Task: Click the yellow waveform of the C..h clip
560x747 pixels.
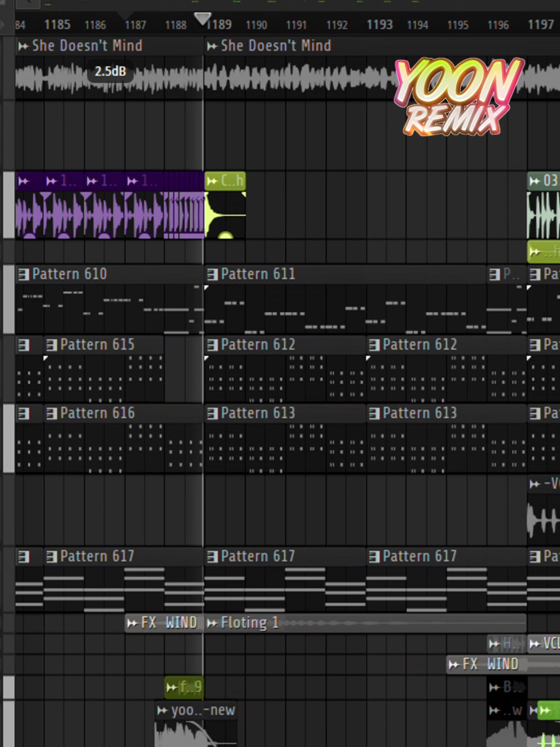Action: click(x=225, y=215)
